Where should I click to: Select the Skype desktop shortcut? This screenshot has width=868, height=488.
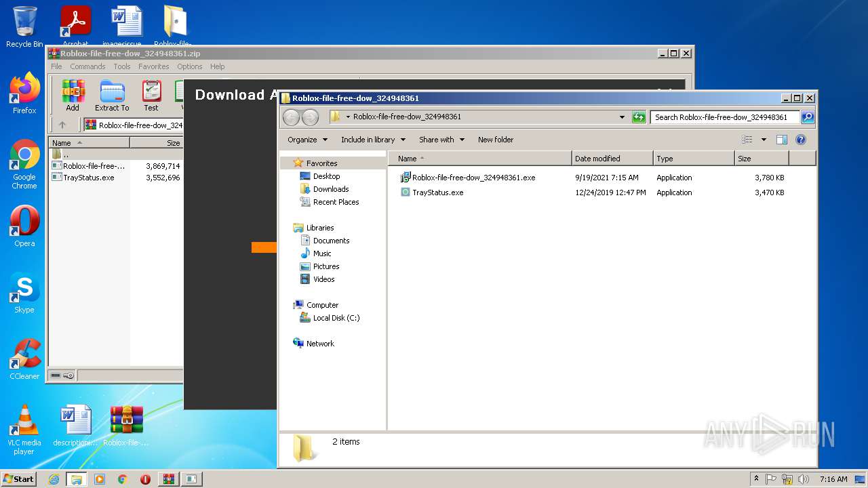pyautogui.click(x=24, y=293)
